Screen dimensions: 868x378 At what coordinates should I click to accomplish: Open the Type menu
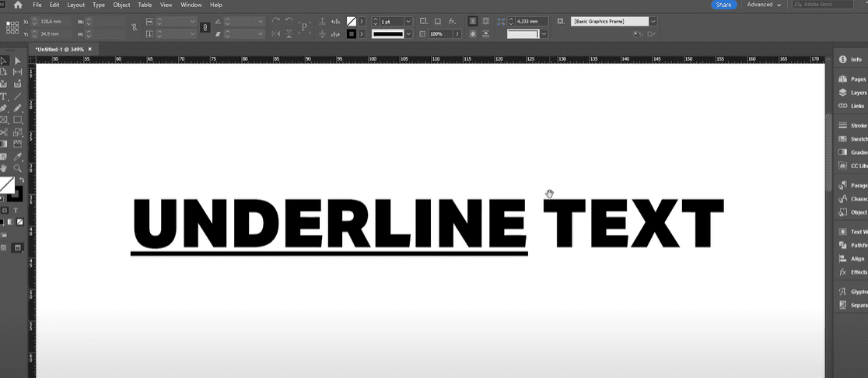[99, 5]
